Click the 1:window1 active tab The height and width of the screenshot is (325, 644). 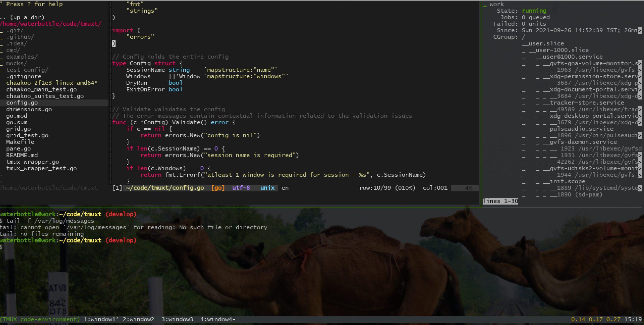[101, 319]
